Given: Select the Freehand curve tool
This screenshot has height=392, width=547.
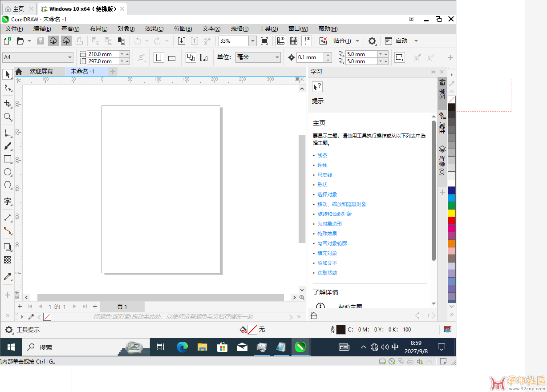Looking at the screenshot, I should [8, 133].
